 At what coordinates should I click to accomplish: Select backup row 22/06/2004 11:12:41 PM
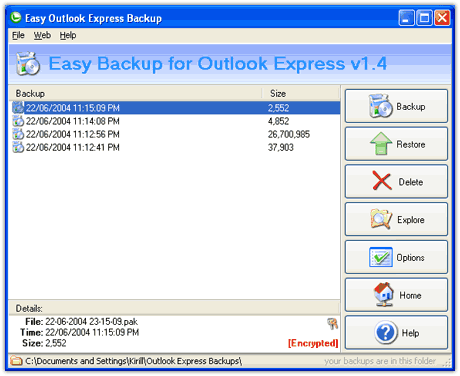coord(176,147)
